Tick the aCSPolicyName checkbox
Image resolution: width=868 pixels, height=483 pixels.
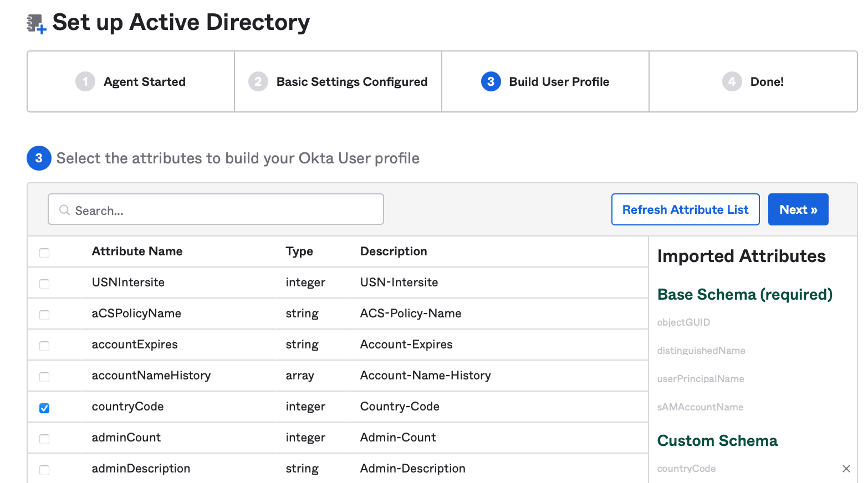pos(44,315)
